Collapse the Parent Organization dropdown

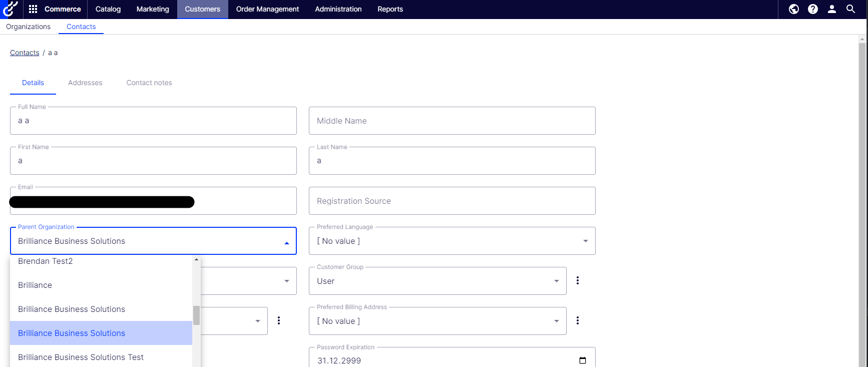click(x=286, y=243)
